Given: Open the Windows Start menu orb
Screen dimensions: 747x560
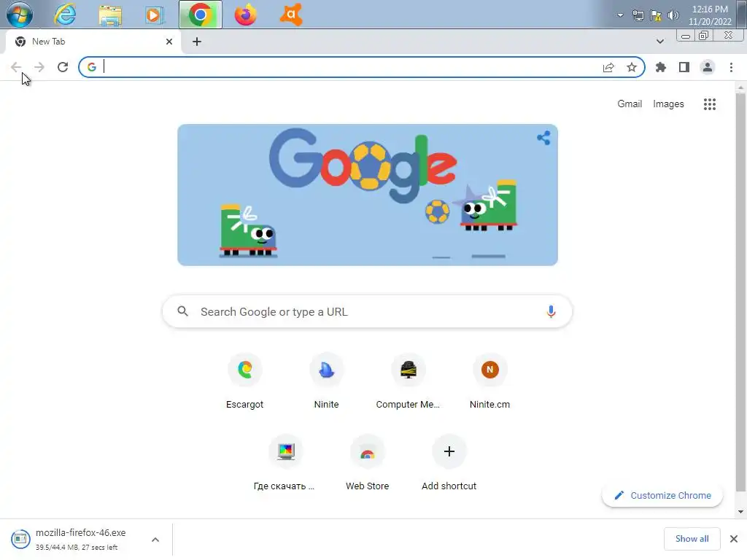Looking at the screenshot, I should point(20,15).
